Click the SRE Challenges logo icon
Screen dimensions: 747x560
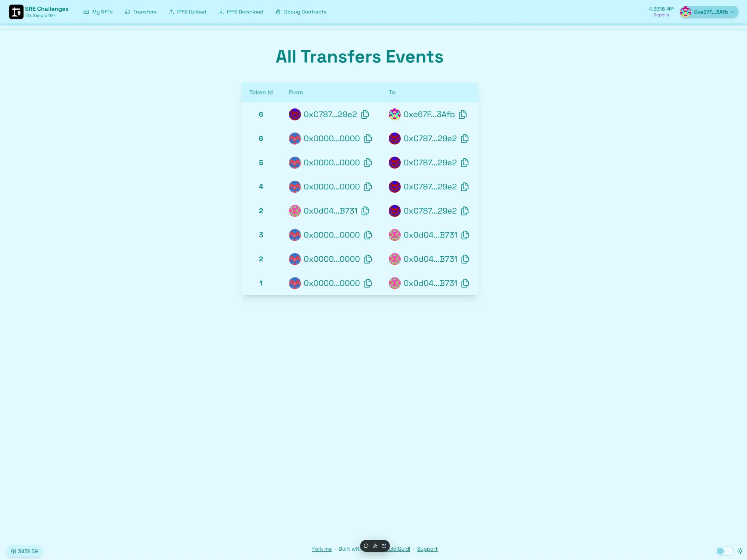click(x=16, y=12)
